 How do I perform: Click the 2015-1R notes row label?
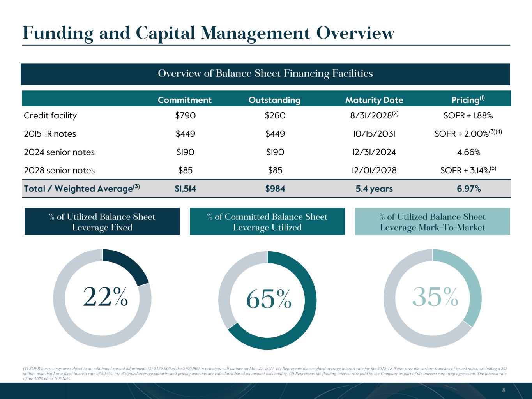[50, 134]
